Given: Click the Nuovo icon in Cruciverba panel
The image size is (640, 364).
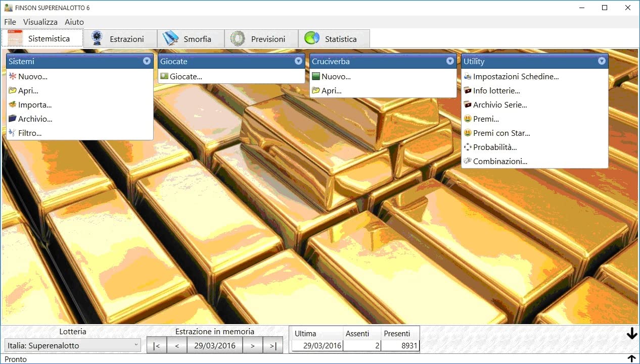Looking at the screenshot, I should [x=316, y=77].
